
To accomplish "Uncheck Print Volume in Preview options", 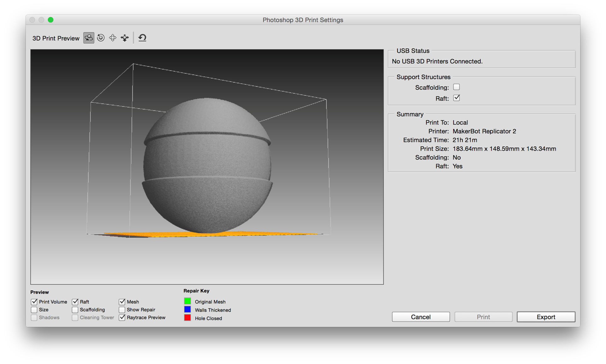I will (x=34, y=302).
